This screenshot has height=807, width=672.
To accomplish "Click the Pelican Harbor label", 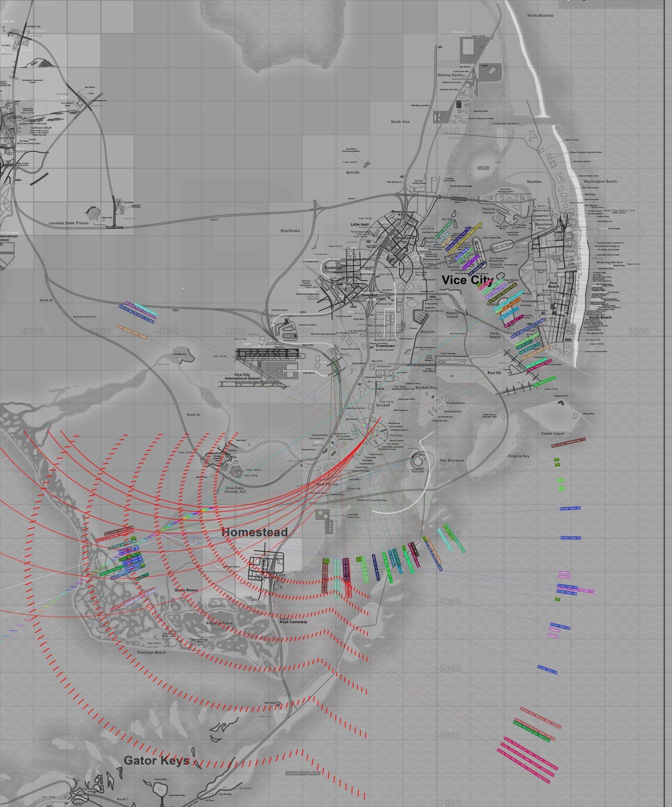I will pyautogui.click(x=489, y=211).
